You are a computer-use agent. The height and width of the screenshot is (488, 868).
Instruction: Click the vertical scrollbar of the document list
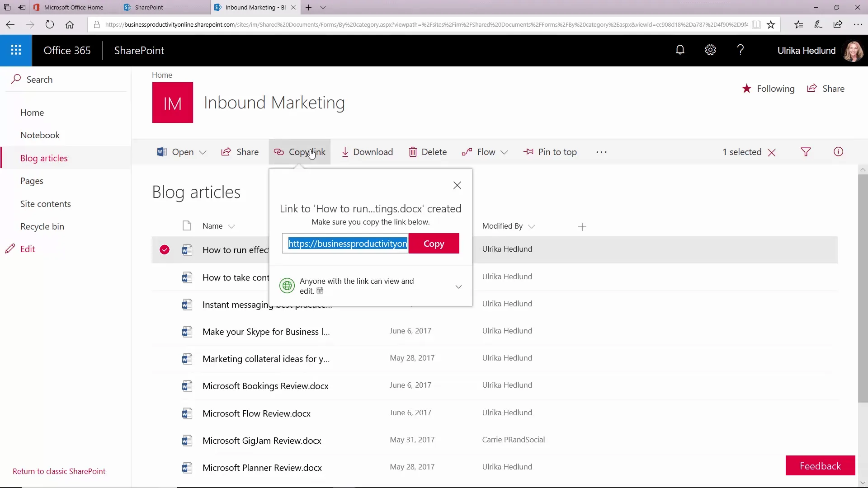click(x=863, y=287)
